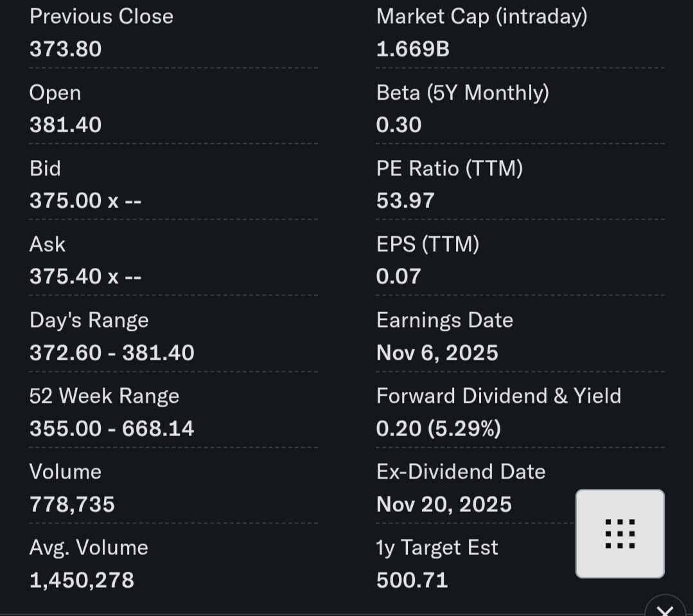This screenshot has height=616, width=693.
Task: Select the market cap value 1.669B
Action: pos(413,49)
